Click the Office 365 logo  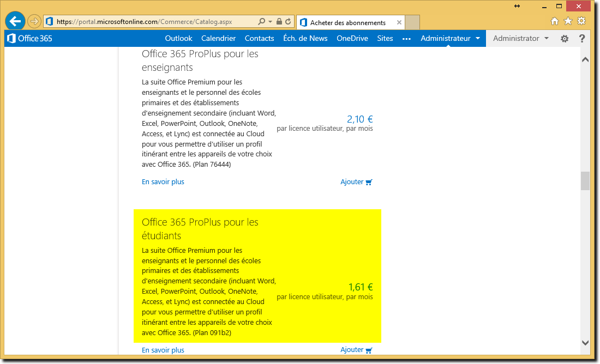coord(29,38)
